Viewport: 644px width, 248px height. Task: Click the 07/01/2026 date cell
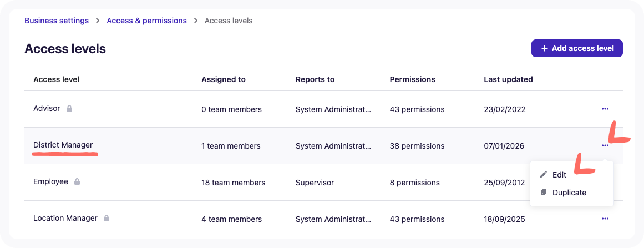pos(504,146)
